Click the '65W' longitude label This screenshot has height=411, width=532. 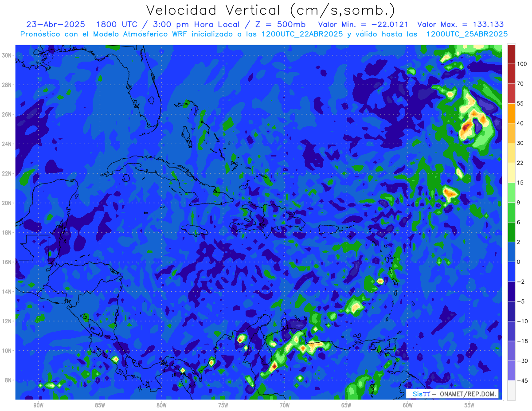346,405
